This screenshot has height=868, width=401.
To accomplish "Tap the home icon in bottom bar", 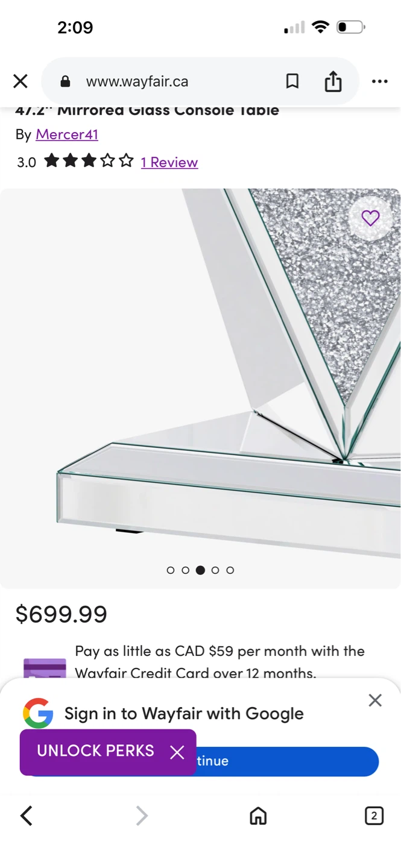I will 258,816.
